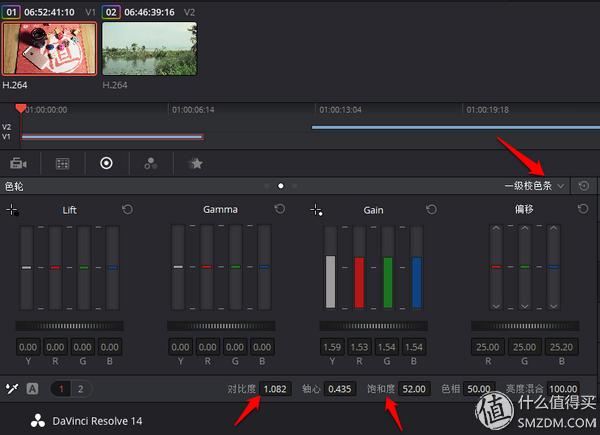
Task: Select clip 01 thumbnail
Action: click(50, 48)
